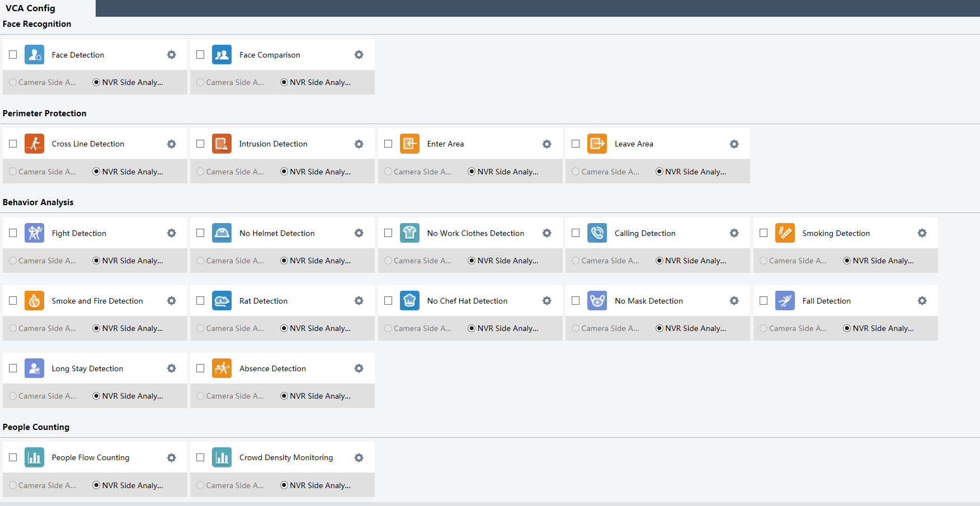Select NVR Side Analysis for Enter Area

(x=472, y=172)
